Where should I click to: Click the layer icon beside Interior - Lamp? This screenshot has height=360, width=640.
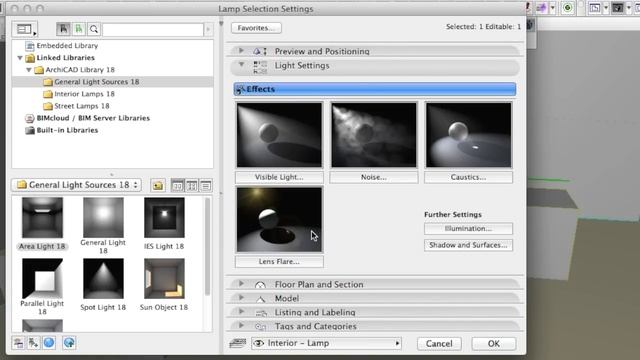click(x=238, y=343)
